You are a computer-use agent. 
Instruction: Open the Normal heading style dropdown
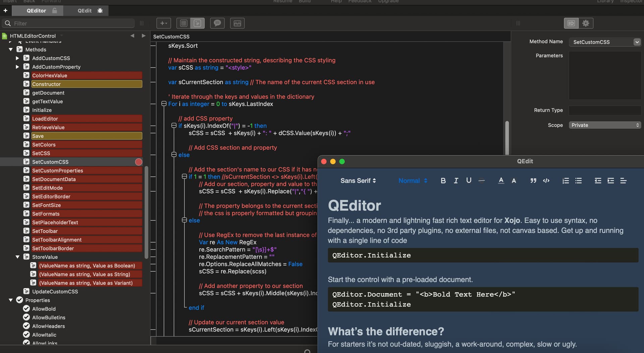(x=413, y=181)
